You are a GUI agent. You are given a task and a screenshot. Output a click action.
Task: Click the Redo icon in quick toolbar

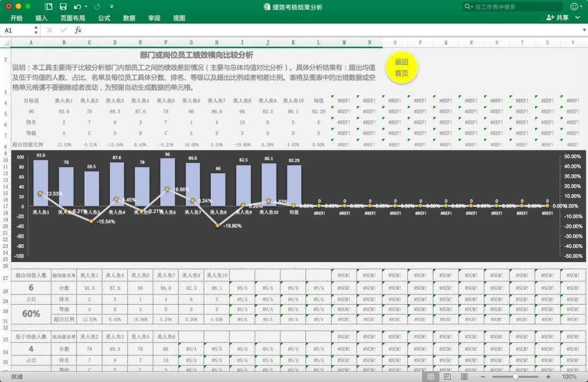97,7
